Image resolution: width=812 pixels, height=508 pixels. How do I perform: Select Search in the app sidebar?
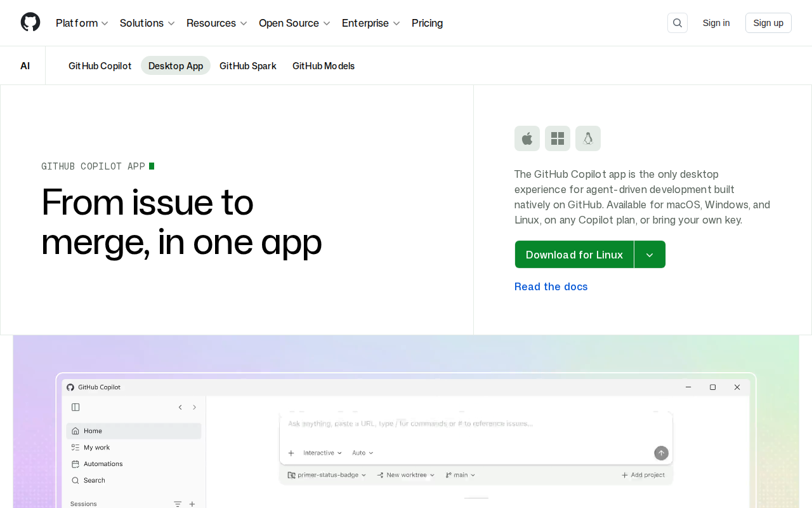(x=134, y=481)
